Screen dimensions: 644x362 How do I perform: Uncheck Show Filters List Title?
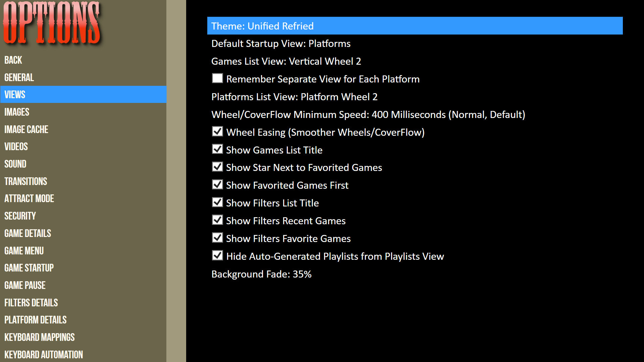click(x=217, y=202)
